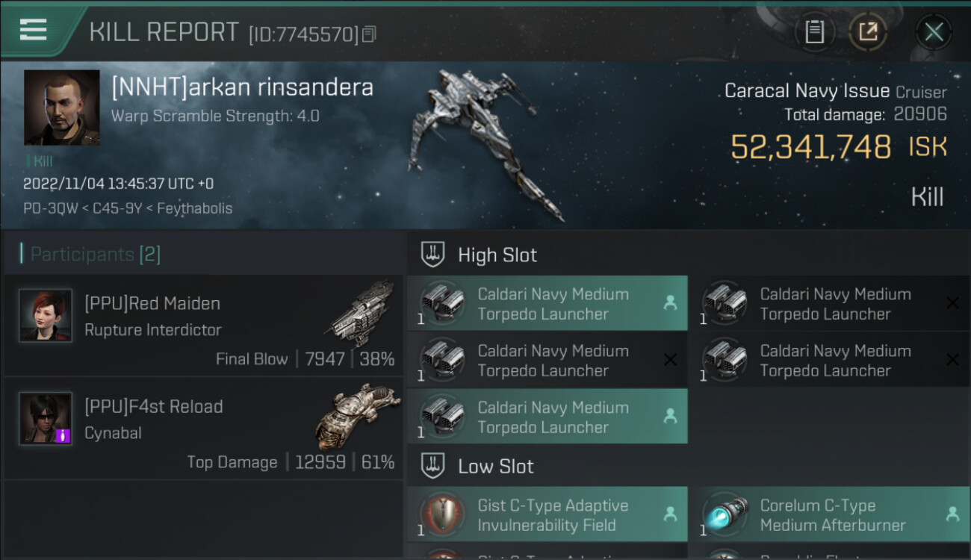Open the hamburger menu

click(34, 30)
